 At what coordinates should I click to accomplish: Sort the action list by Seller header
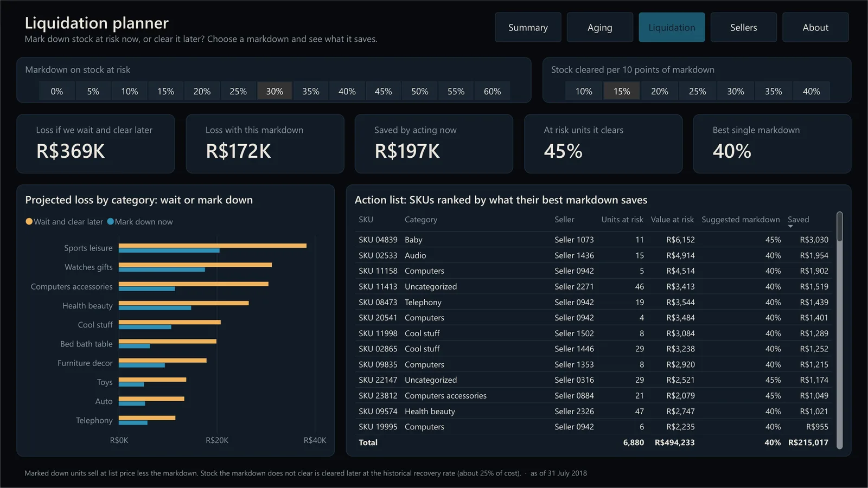click(x=564, y=220)
